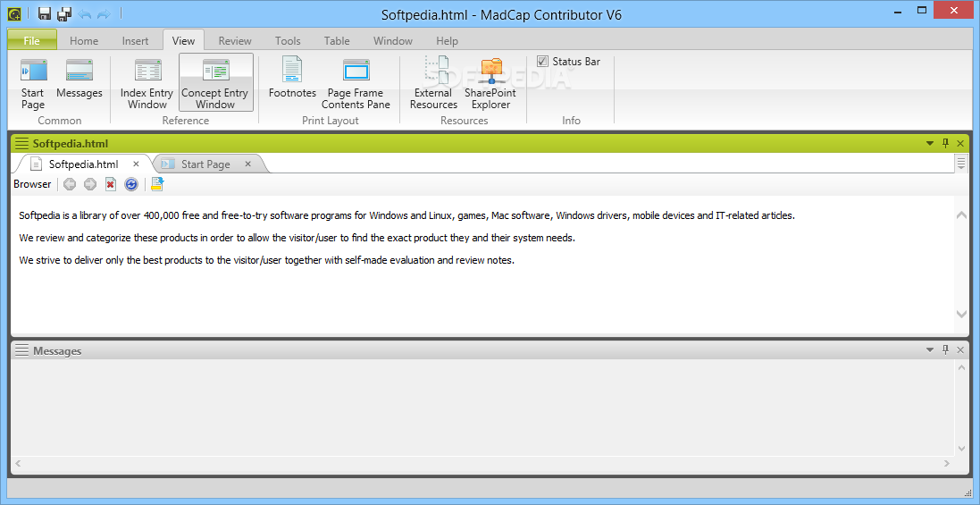Click the MadCap application logo icon
Viewport: 980px width, 505px height.
(x=14, y=13)
